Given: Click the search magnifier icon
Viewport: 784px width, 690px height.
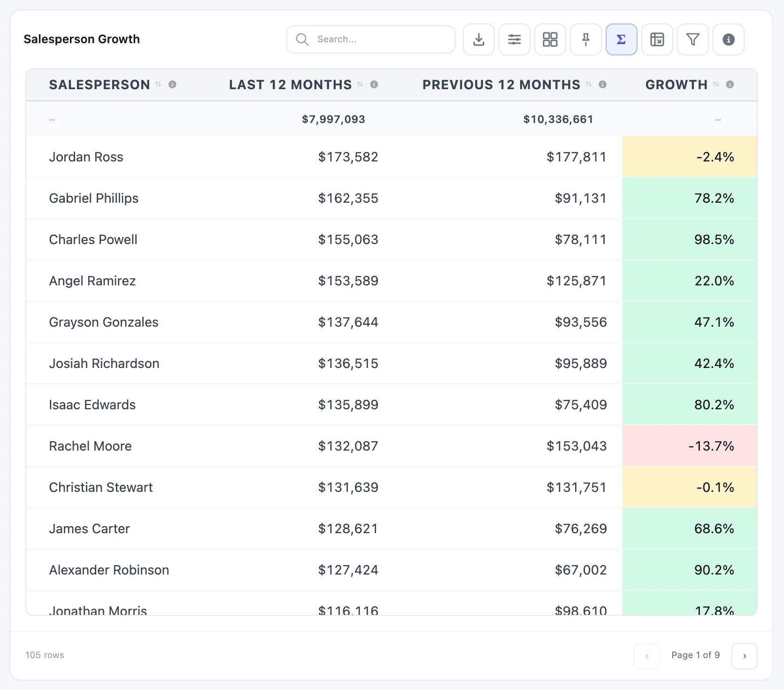Looking at the screenshot, I should (302, 39).
